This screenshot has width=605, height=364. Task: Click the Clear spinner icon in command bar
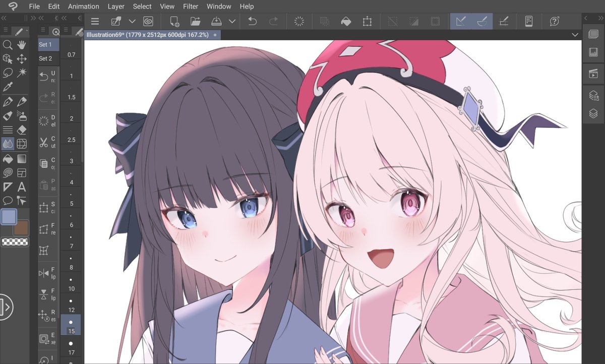(299, 21)
